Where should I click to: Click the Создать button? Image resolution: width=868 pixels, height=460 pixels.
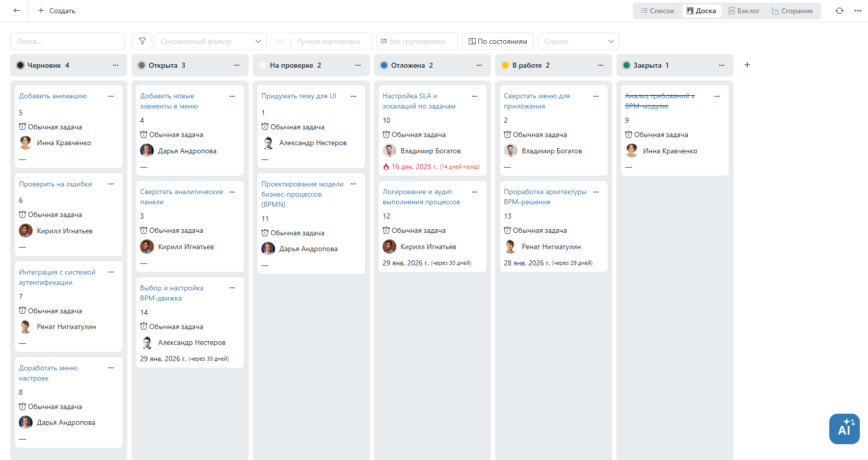(57, 11)
